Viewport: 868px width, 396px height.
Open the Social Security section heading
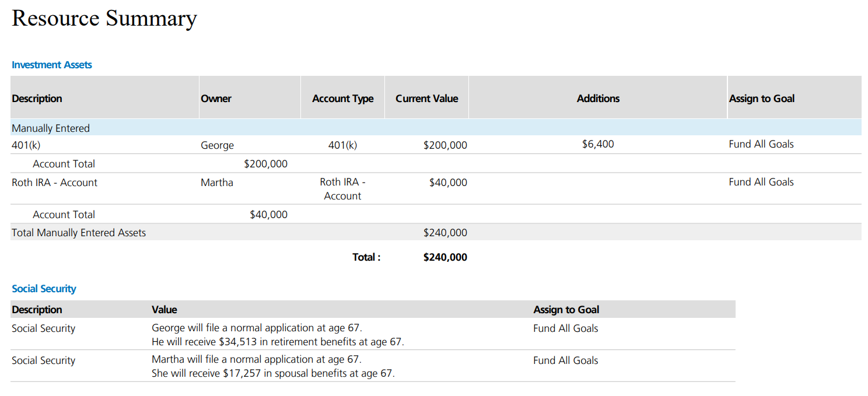pos(44,289)
